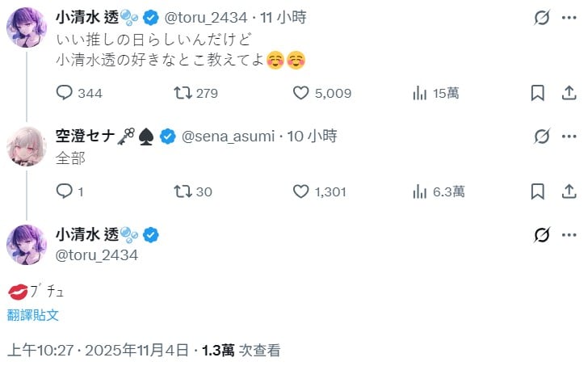Screen dimensions: 588x366
Task: View analytics showing 15萬 views
Action: pos(419,94)
